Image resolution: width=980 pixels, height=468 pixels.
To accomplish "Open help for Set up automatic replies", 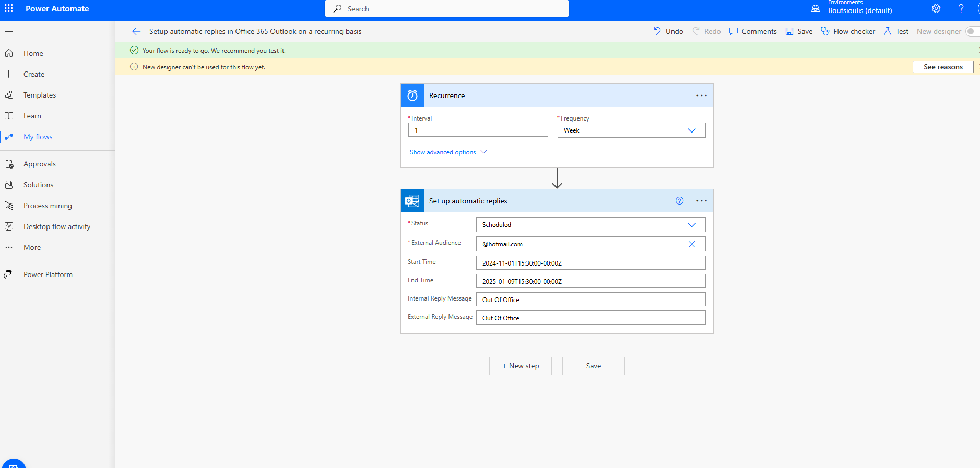I will pyautogui.click(x=679, y=201).
